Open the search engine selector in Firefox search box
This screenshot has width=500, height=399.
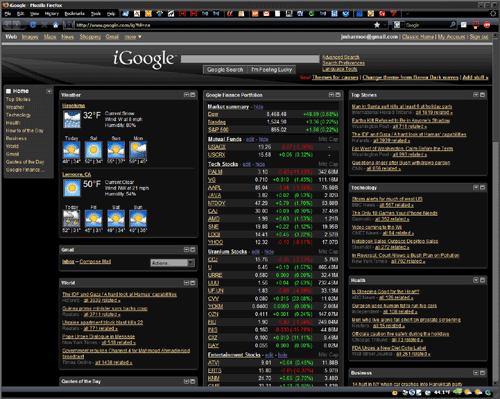398,25
